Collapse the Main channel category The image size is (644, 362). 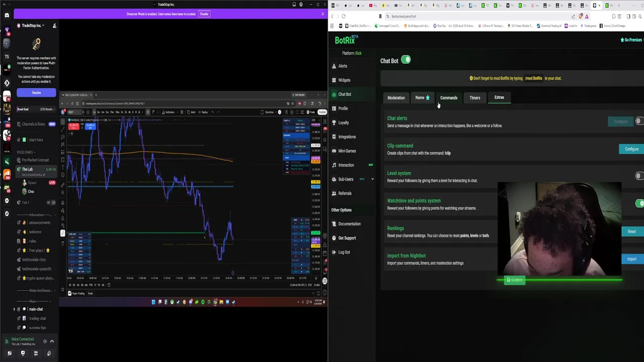[35, 301]
